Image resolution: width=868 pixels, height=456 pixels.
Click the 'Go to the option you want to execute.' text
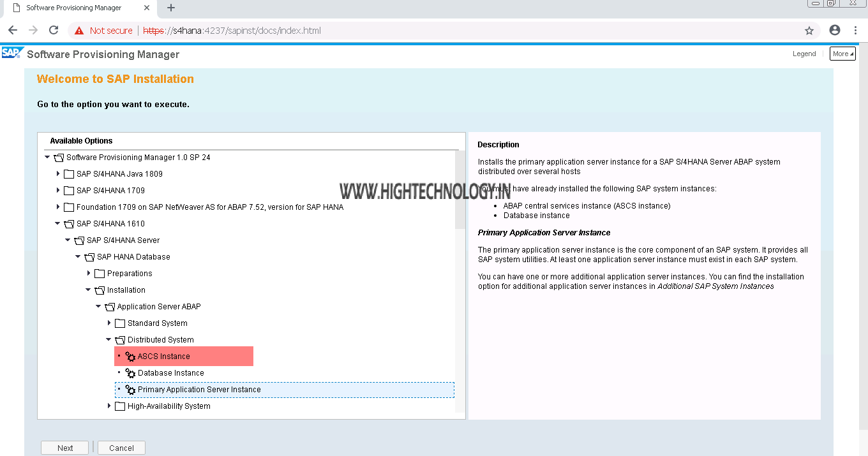pyautogui.click(x=114, y=104)
